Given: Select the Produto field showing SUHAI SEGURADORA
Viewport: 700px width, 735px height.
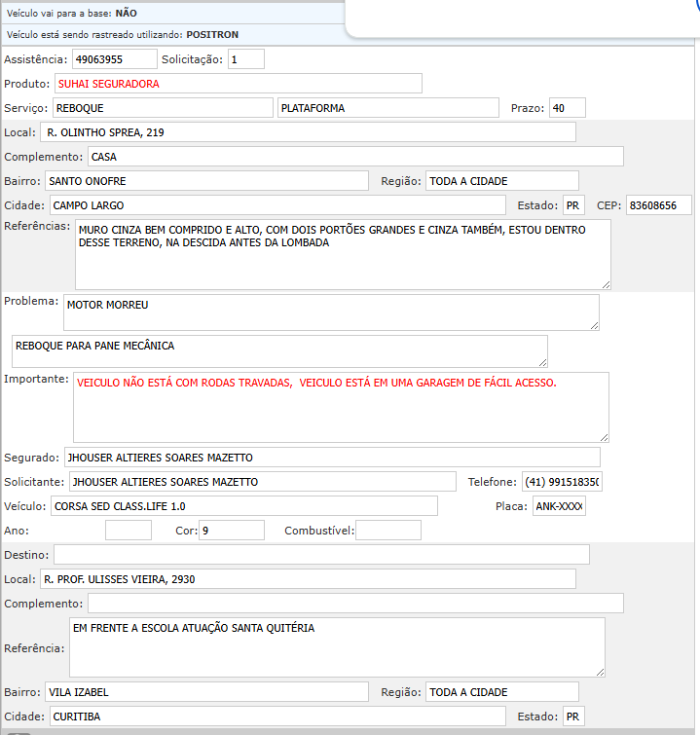Looking at the screenshot, I should click(238, 84).
